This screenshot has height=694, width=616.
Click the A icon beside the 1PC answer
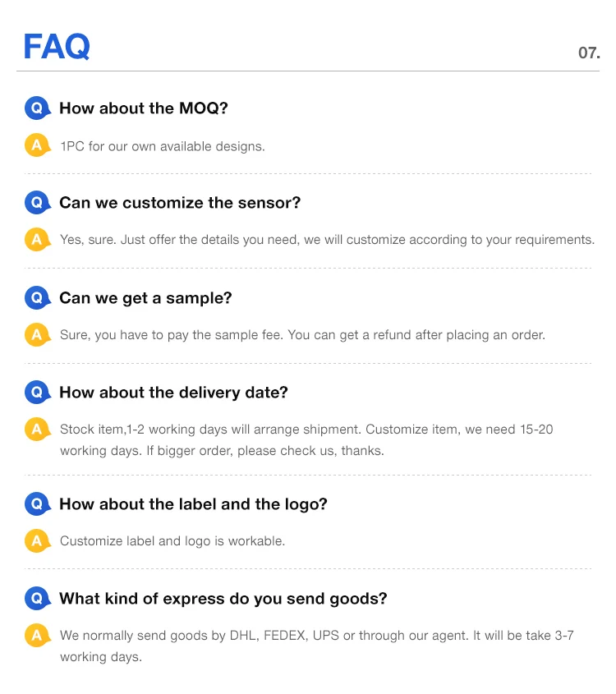pos(37,145)
